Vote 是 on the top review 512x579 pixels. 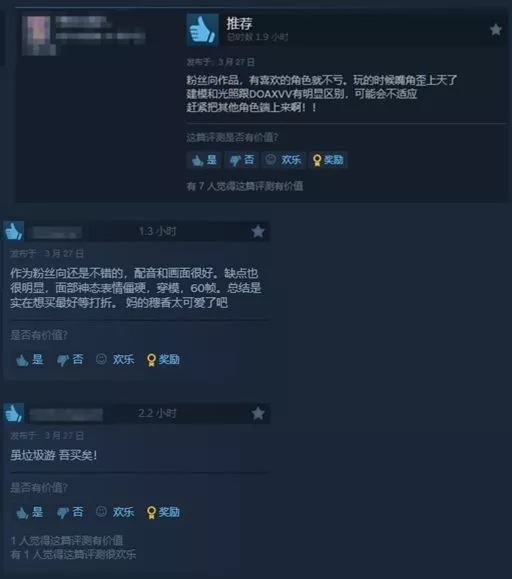204,160
